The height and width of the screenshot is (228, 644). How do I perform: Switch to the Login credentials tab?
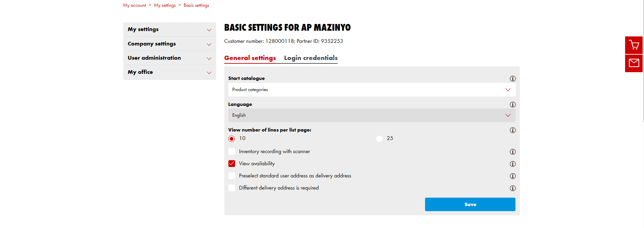tap(311, 58)
